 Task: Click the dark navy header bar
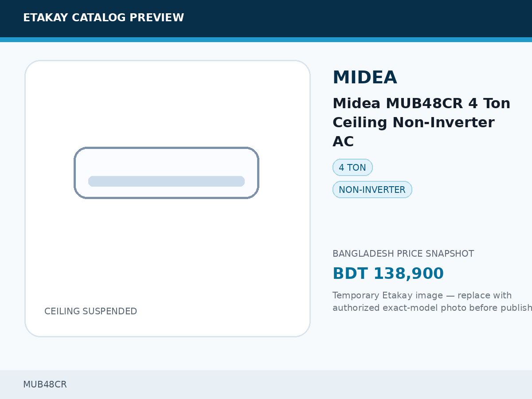point(266,19)
